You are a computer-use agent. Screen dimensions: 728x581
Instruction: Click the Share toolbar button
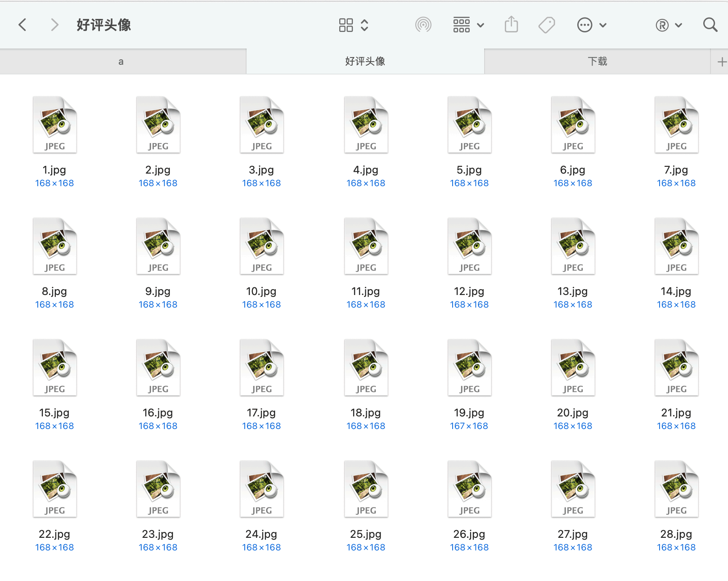(x=511, y=24)
